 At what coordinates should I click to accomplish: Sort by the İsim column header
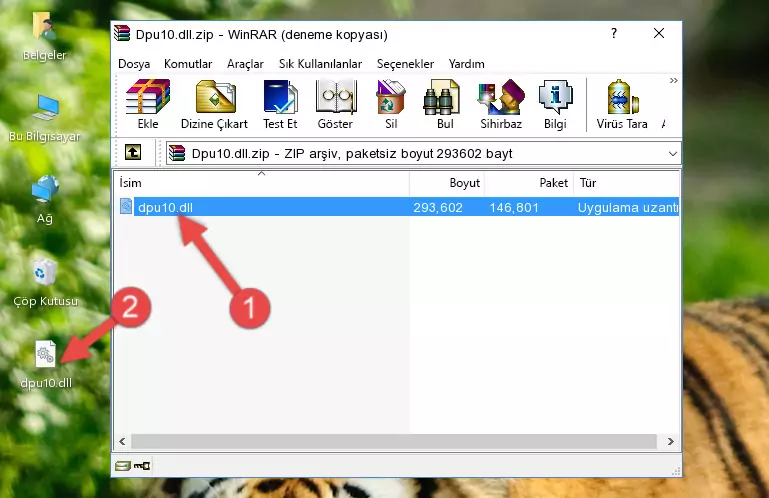click(x=262, y=183)
